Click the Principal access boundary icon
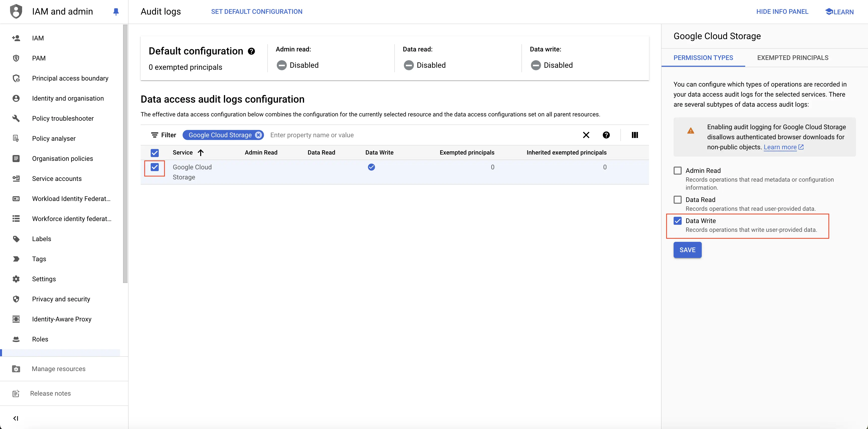The height and width of the screenshot is (429, 868). click(16, 78)
